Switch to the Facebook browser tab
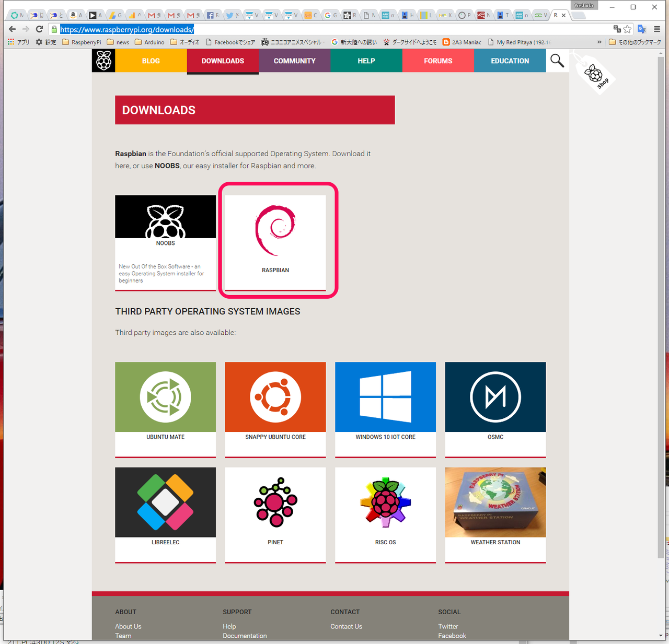 point(212,15)
